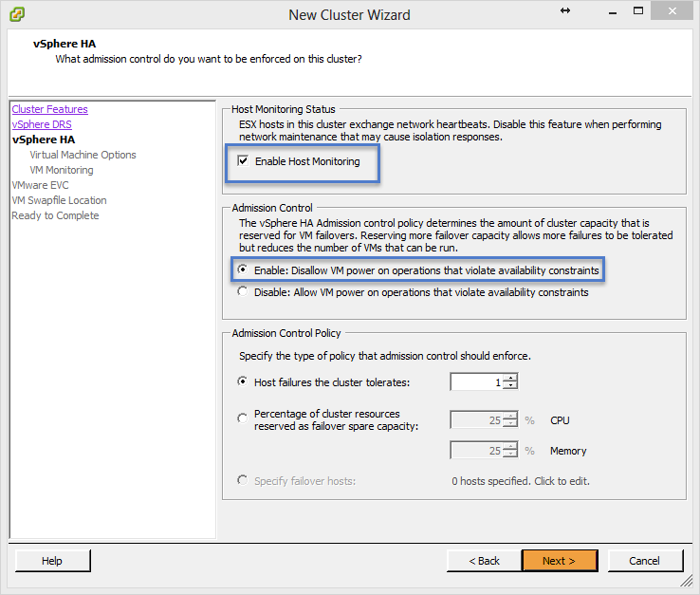
Task: Decrease host failures tolerated value
Action: 510,385
